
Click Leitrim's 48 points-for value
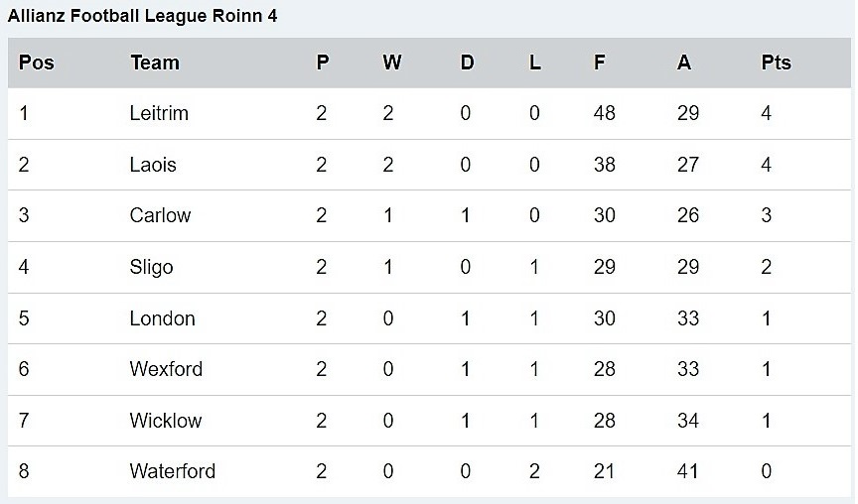[x=604, y=113]
